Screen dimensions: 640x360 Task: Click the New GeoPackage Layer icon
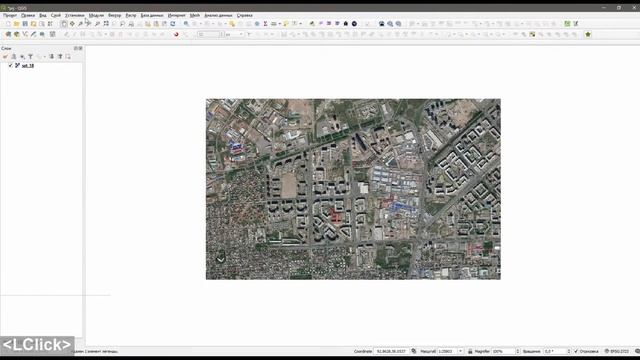pos(16,35)
